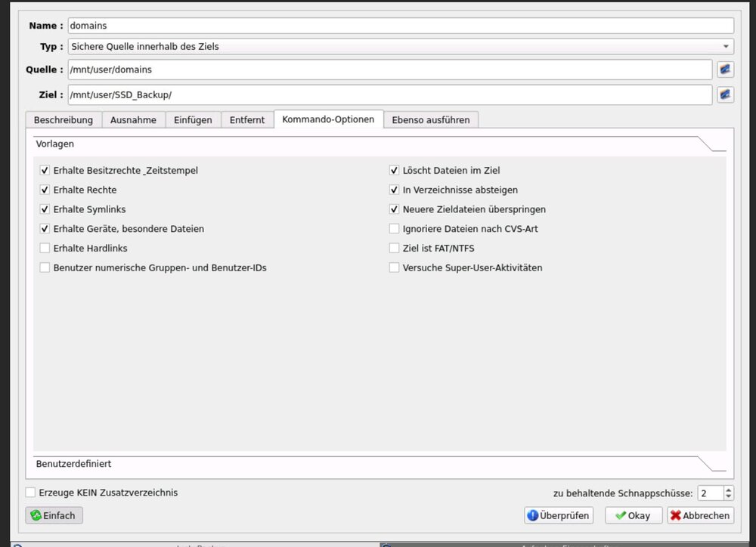Confirm with the Okay button
The image size is (756, 547).
(x=633, y=515)
